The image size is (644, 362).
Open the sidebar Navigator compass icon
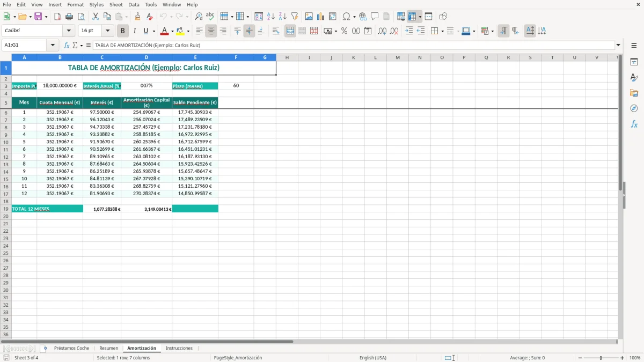[634, 108]
